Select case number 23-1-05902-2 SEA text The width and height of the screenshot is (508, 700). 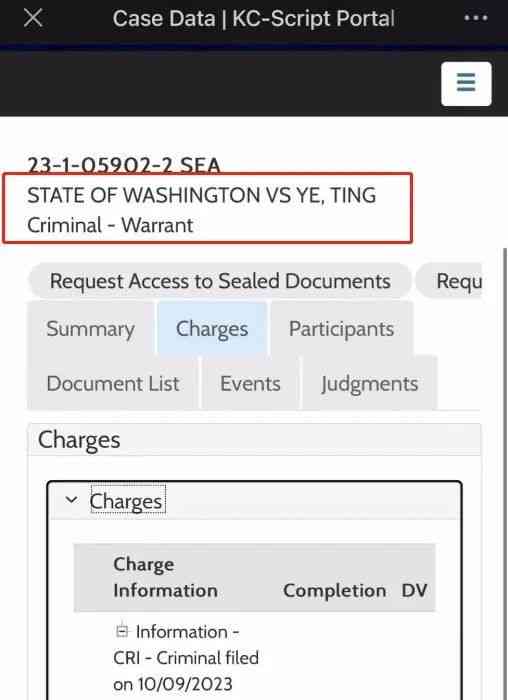124,165
